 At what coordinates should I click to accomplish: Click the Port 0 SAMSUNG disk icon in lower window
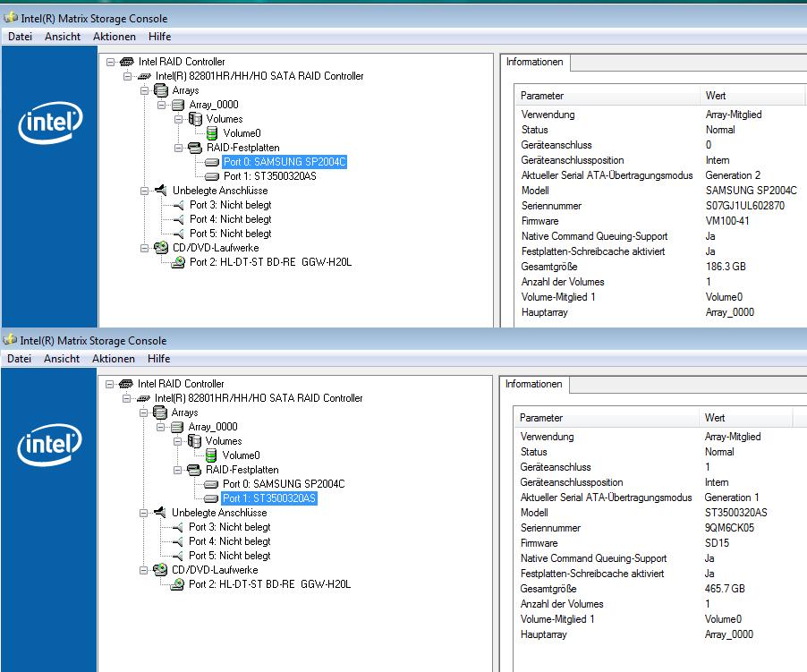click(211, 484)
